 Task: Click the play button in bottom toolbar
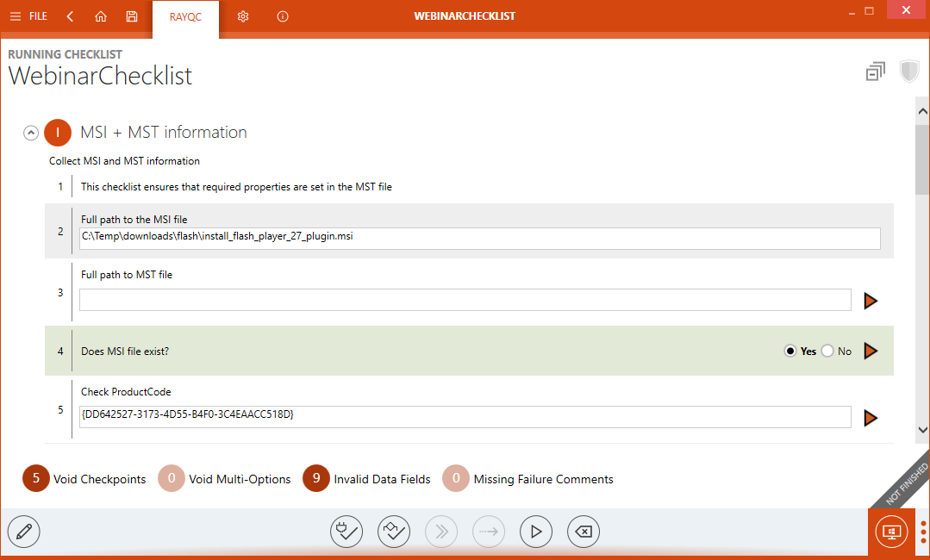536,532
